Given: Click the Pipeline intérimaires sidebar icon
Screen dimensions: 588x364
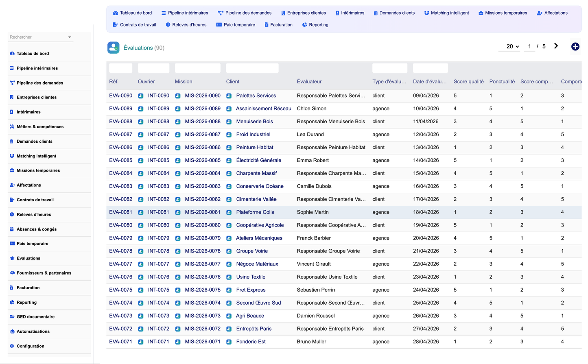Looking at the screenshot, I should tap(12, 68).
